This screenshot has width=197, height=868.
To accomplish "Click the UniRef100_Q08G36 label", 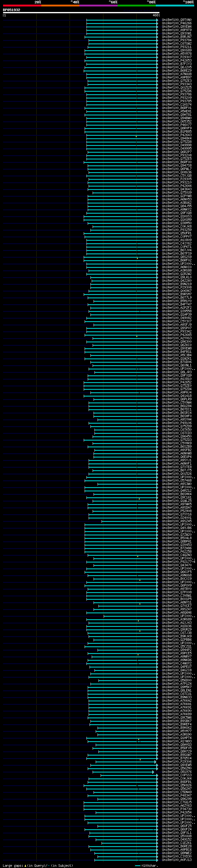I will 176,172.
